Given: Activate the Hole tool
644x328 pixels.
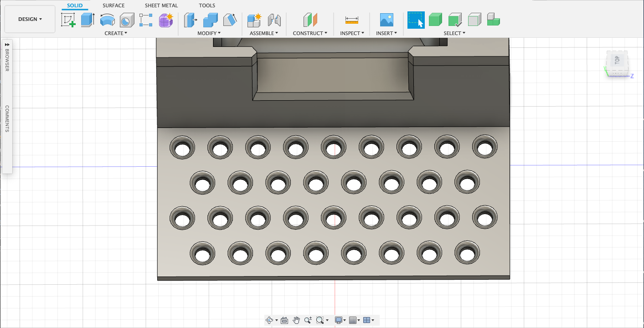Looking at the screenshot, I should 127,20.
